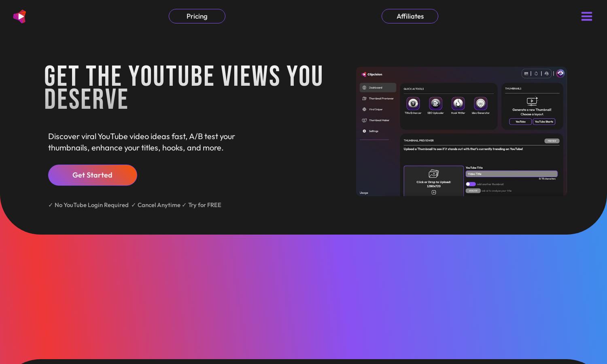Viewport: 607px width, 364px height.
Task: Select Dashboard in the preview sidebar
Action: pos(378,87)
